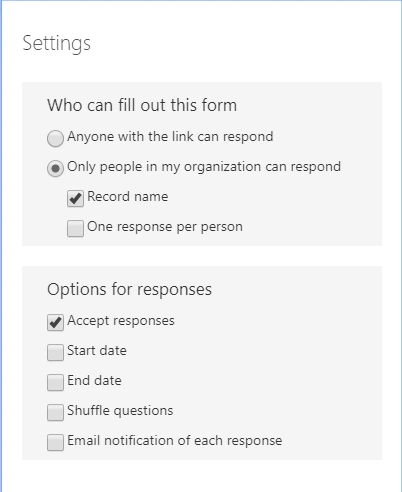Click the 'Who can fill out this form' heading
This screenshot has width=402, height=492.
point(142,105)
